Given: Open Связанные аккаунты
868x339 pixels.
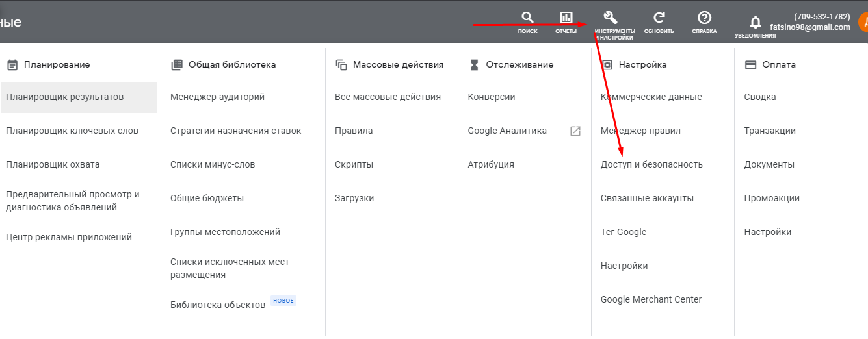Looking at the screenshot, I should pos(647,199).
